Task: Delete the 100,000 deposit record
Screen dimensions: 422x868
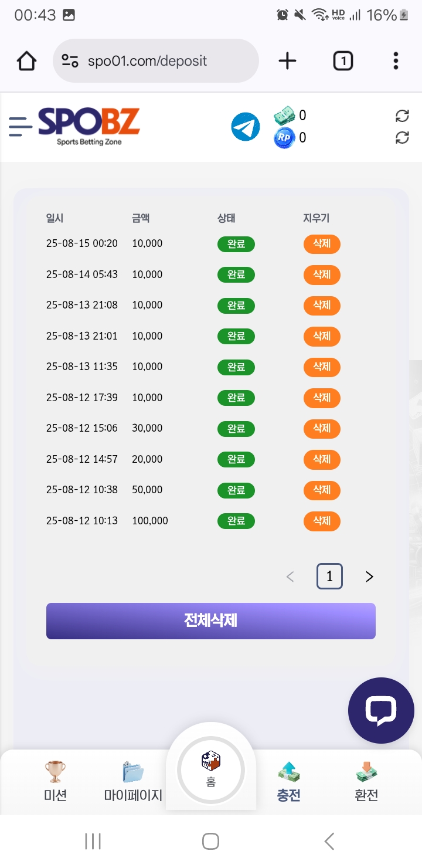Action: 322,521
